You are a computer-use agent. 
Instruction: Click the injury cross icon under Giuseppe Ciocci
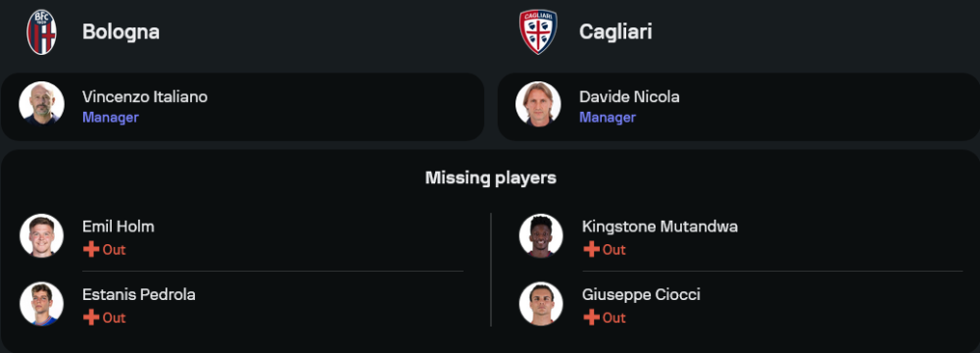click(x=591, y=318)
